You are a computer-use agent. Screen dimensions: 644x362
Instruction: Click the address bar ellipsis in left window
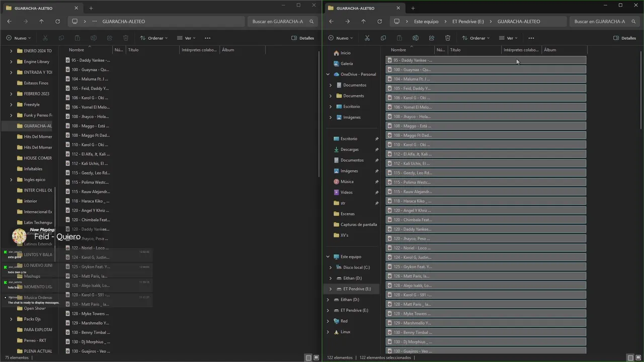pyautogui.click(x=94, y=21)
